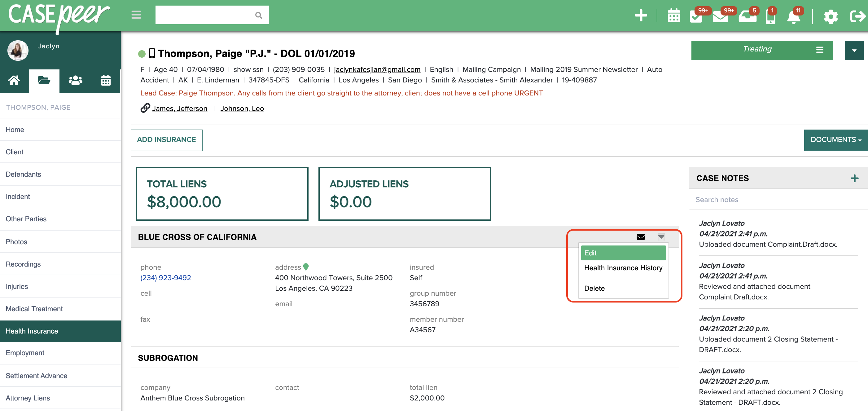
Task: Select Health Insurance History from the menu
Action: (623, 268)
